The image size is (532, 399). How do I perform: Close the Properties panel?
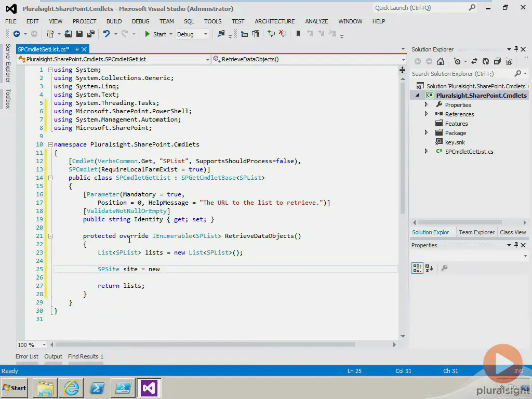(x=523, y=245)
